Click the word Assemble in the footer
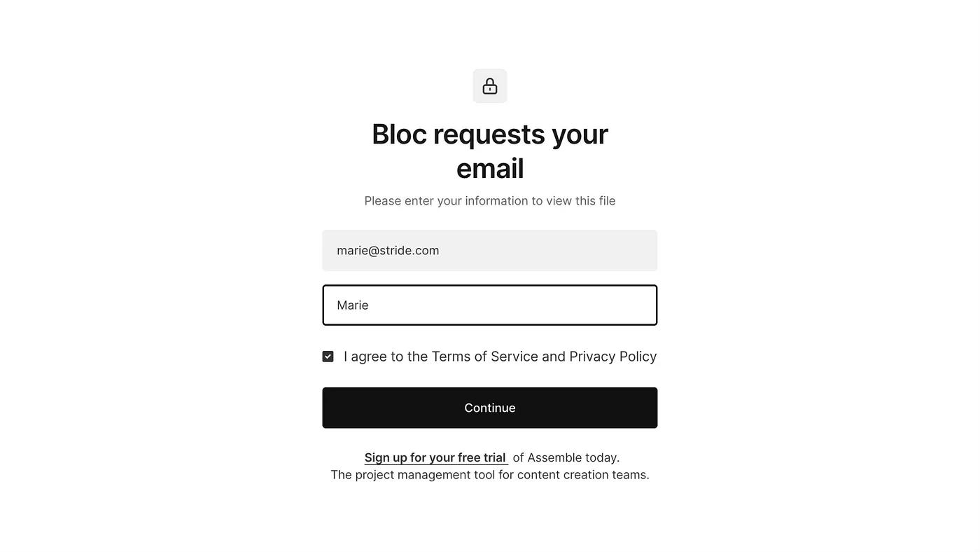This screenshot has width=980, height=552. 554,457
